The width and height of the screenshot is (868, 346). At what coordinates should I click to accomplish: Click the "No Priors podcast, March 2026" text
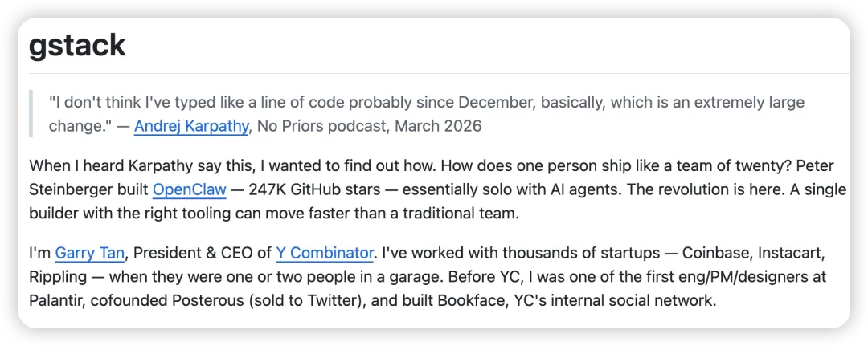(x=370, y=126)
